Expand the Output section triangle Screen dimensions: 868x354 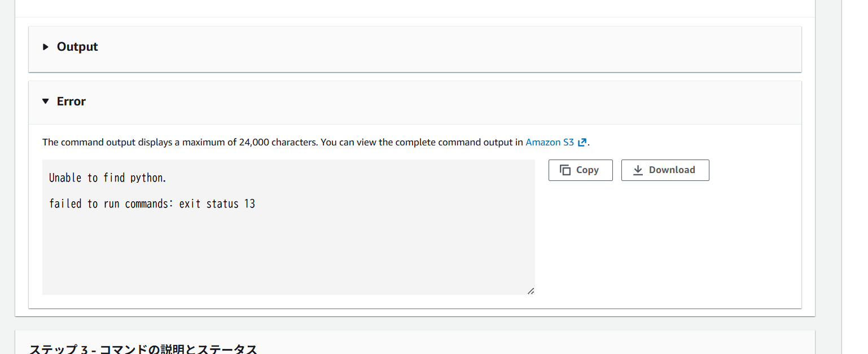[x=46, y=47]
